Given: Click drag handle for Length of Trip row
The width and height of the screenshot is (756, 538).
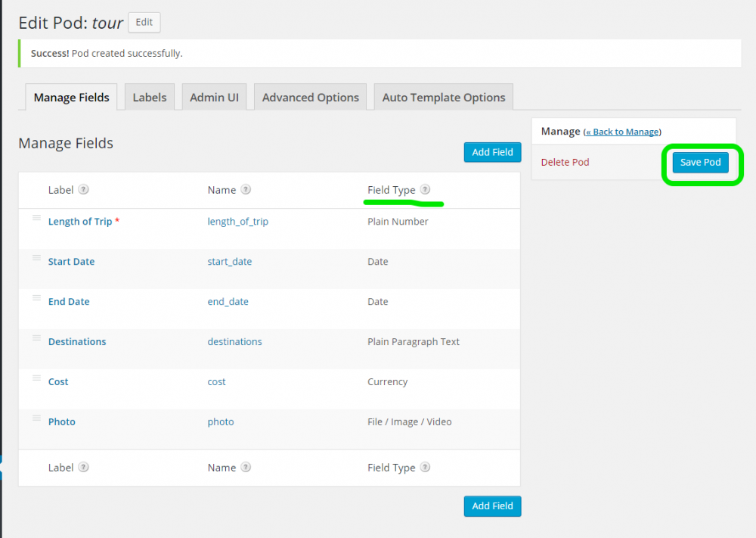Looking at the screenshot, I should tap(36, 218).
